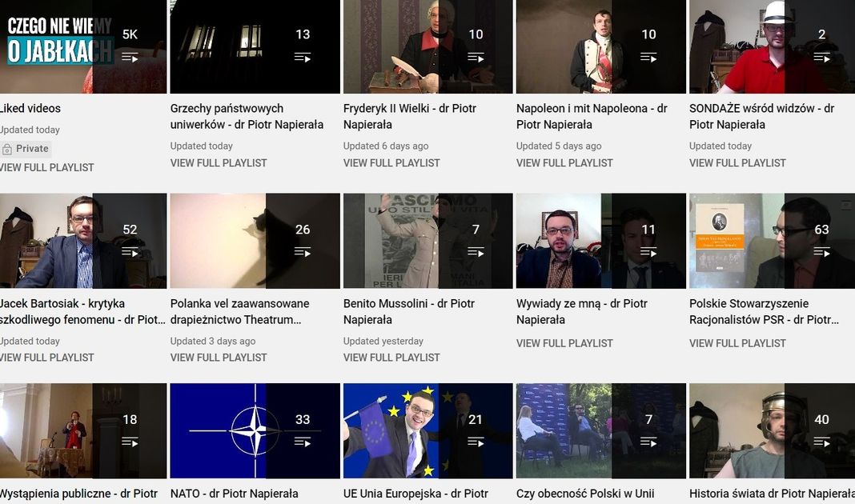This screenshot has width=855, height=504.
Task: Click the UE Unia Europejska playlist thumbnail
Action: pos(428,431)
